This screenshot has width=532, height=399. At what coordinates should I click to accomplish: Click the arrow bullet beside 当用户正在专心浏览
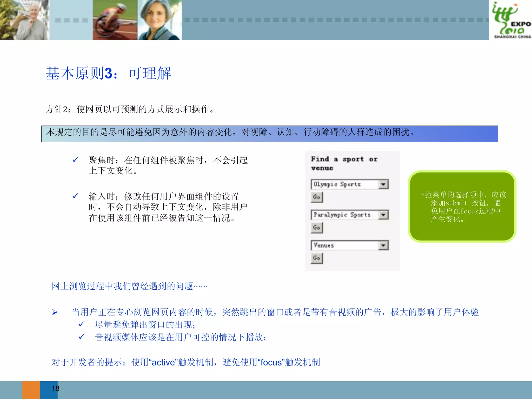click(x=55, y=312)
